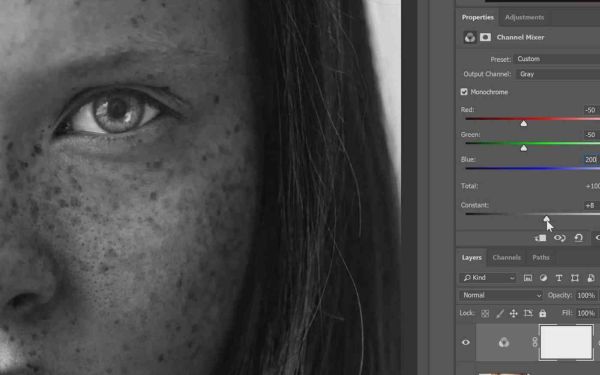Hide the Channel Mixer layer visibility eye

pyautogui.click(x=466, y=342)
